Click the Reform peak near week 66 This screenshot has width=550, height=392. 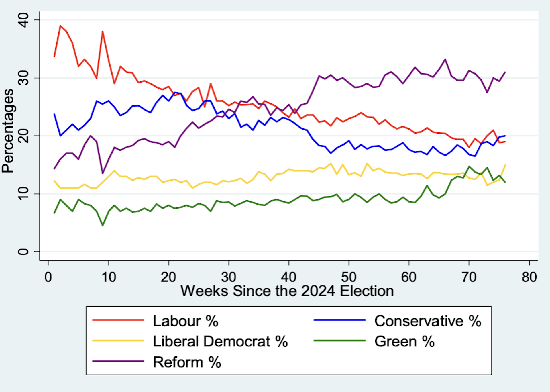pos(445,60)
